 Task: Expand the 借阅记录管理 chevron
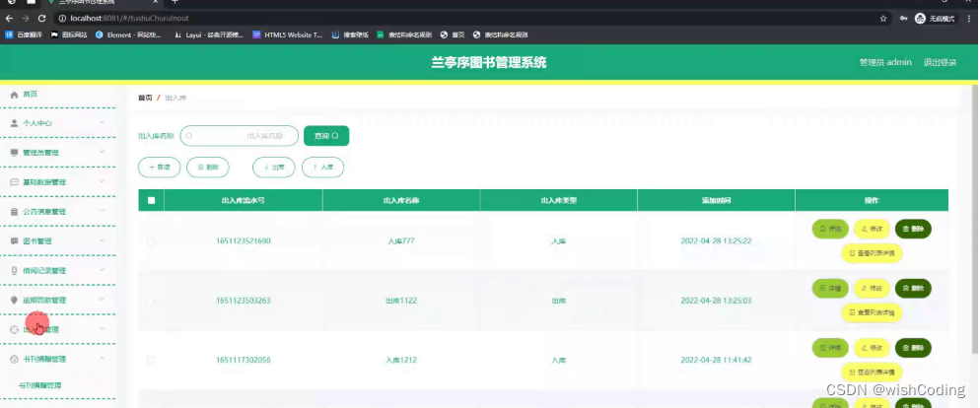[103, 270]
